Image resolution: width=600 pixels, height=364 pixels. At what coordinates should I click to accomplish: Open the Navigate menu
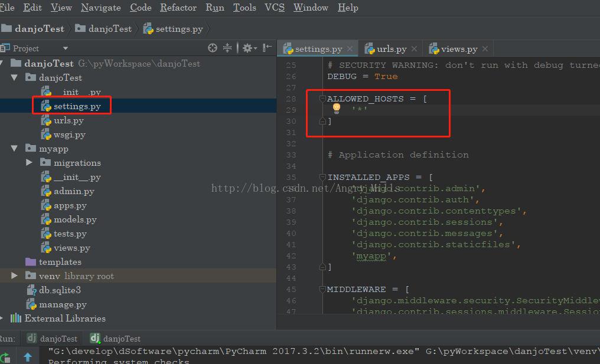coord(101,8)
